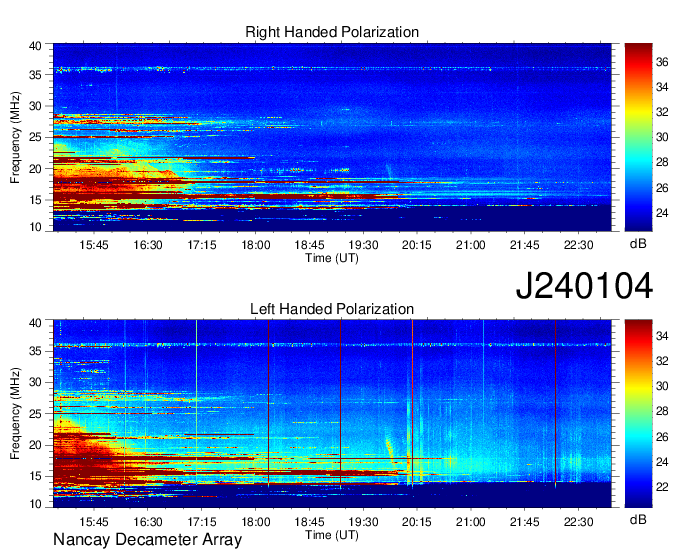Click the color bar beside the right-handed plot

tap(638, 137)
